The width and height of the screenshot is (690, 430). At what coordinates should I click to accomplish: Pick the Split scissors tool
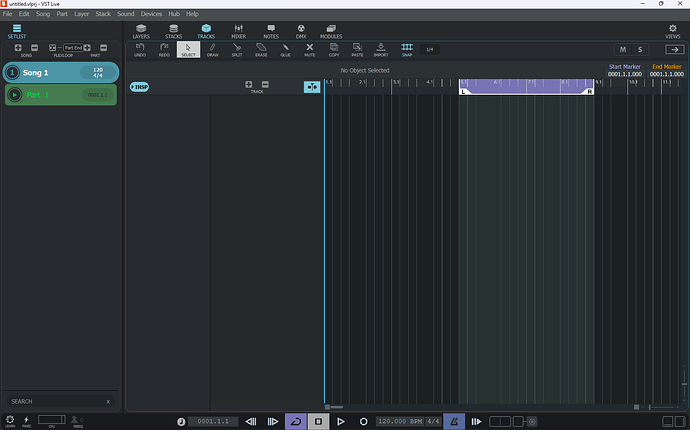click(x=237, y=49)
